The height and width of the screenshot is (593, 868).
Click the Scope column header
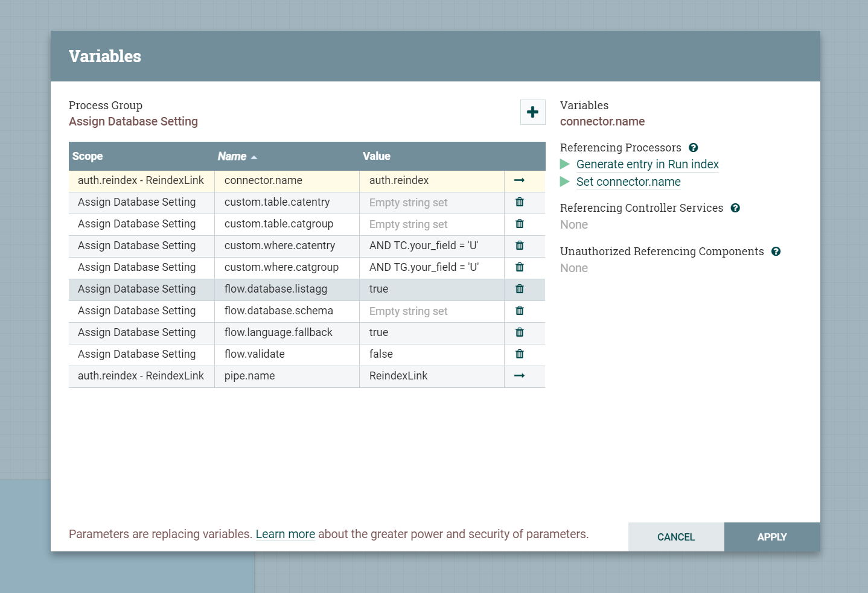(x=88, y=156)
